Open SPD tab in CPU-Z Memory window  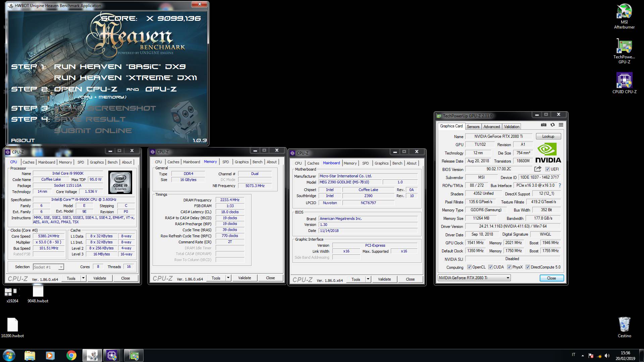(226, 162)
